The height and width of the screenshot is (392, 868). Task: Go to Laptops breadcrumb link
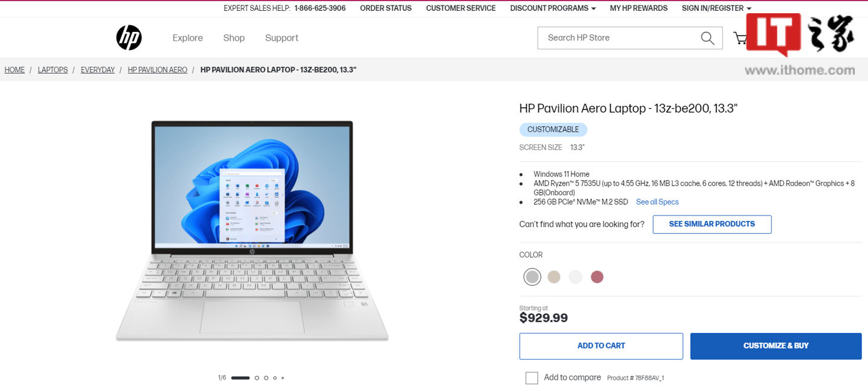coord(52,70)
